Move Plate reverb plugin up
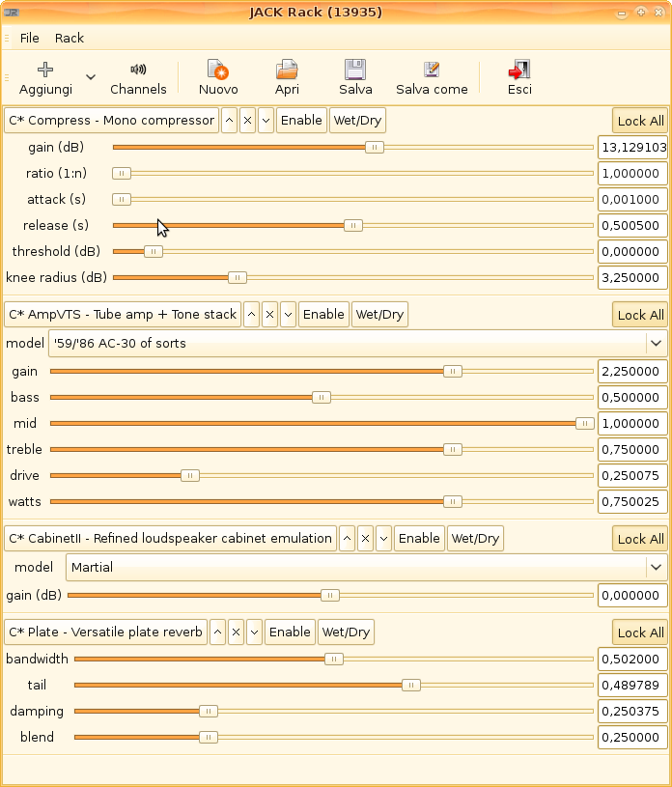The image size is (672, 787). [217, 632]
